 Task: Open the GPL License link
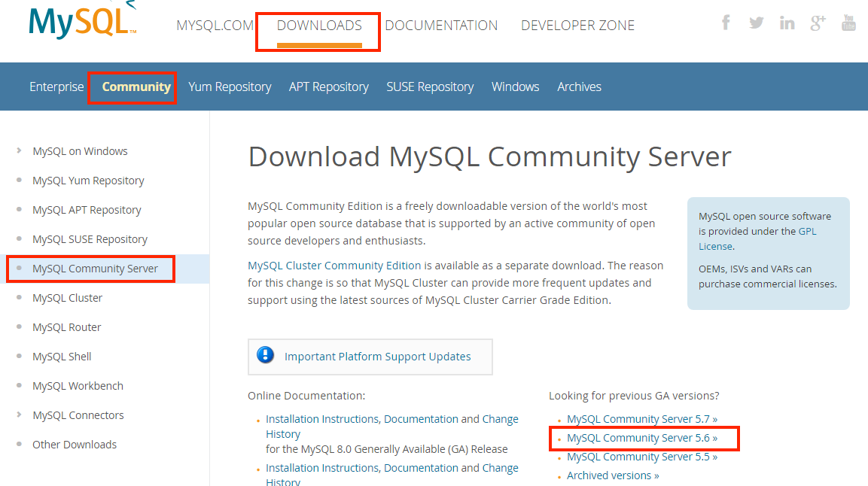click(x=757, y=238)
